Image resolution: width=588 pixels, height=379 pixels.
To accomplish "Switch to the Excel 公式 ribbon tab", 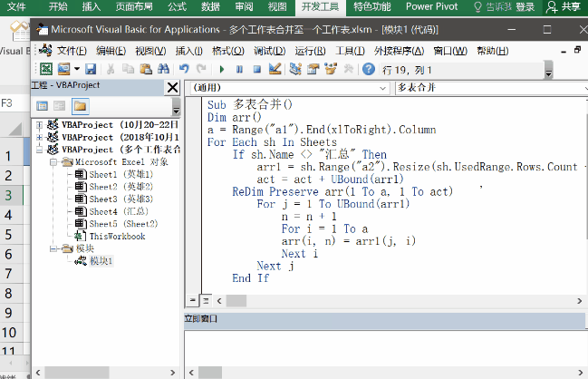I will pos(177,6).
